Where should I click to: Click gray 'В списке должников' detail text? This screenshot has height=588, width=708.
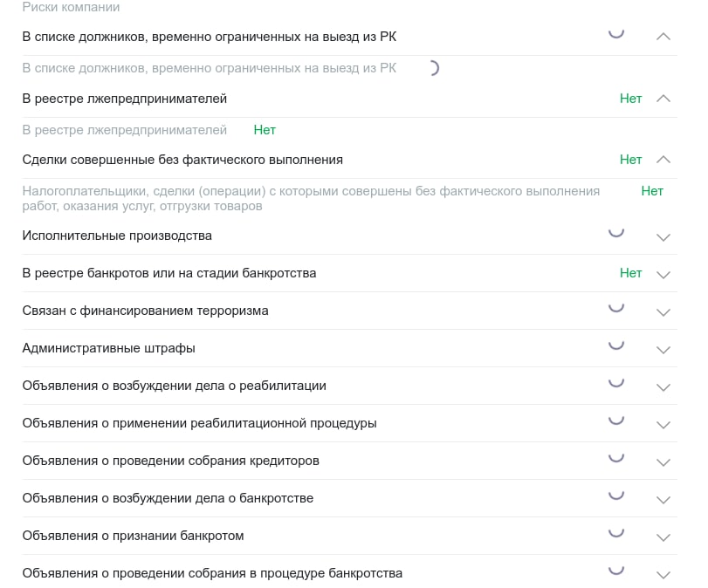pyautogui.click(x=209, y=68)
